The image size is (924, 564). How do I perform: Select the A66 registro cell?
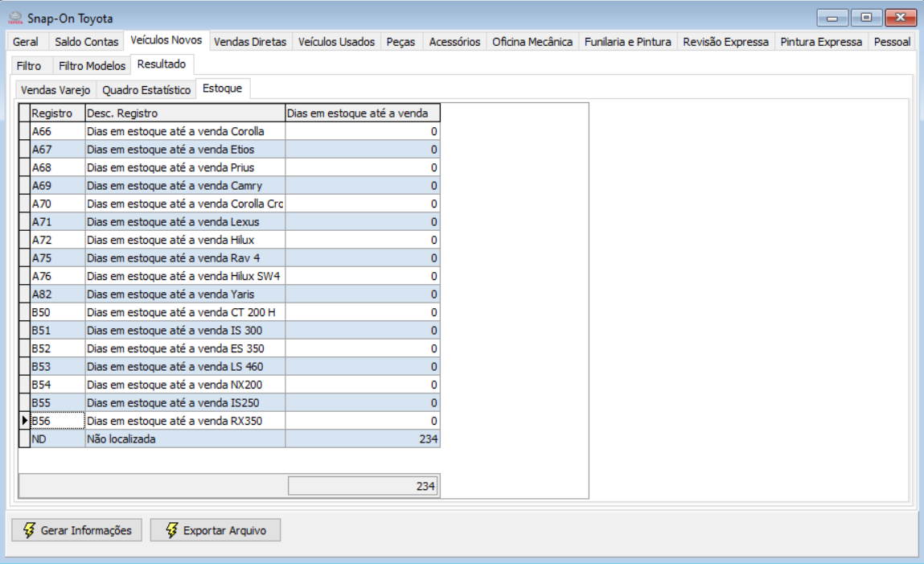pyautogui.click(x=57, y=131)
